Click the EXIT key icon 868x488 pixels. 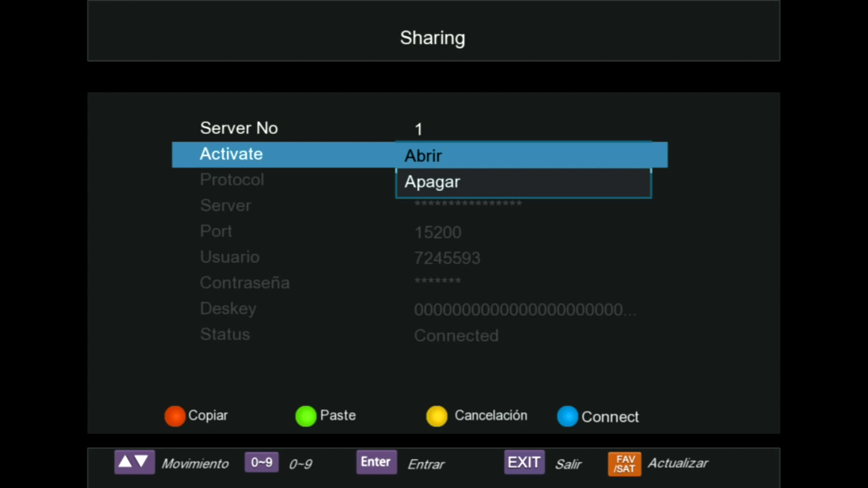524,462
